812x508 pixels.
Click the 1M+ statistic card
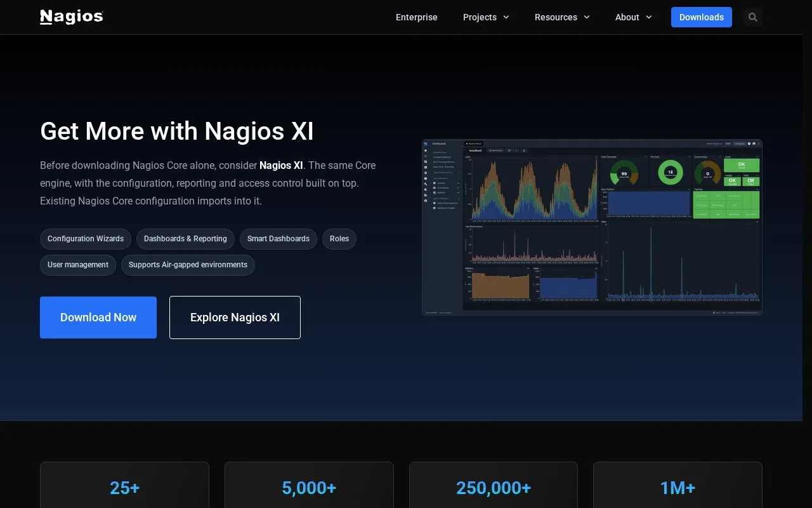678,485
